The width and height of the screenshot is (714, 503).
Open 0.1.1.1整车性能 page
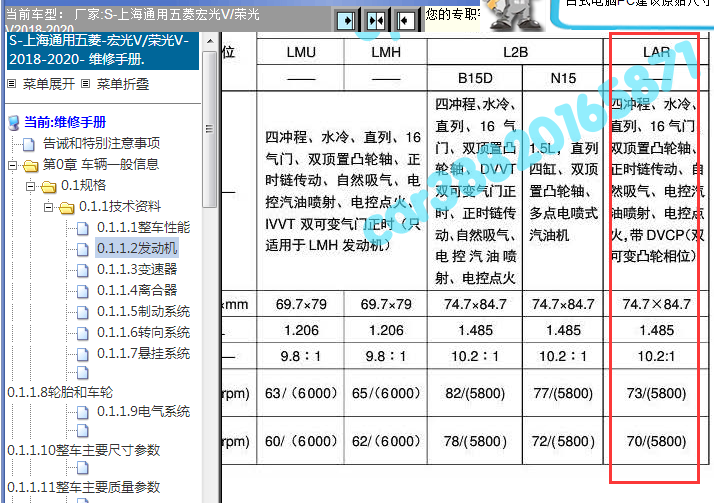(143, 227)
